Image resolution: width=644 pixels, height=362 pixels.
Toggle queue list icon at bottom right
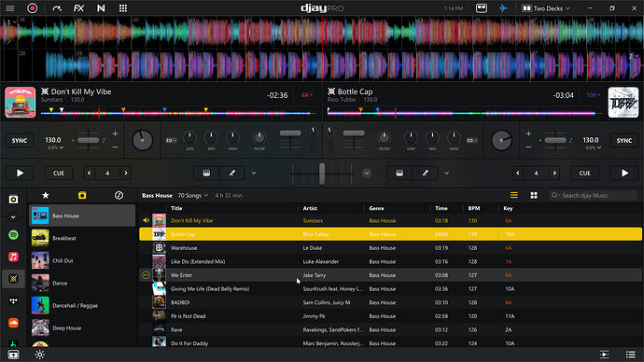click(630, 355)
